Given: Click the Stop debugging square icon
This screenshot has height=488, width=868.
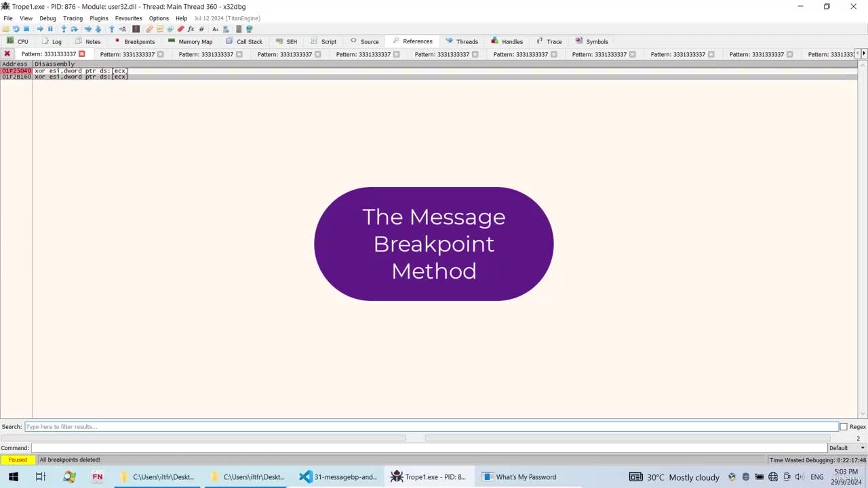Looking at the screenshot, I should coord(26,29).
